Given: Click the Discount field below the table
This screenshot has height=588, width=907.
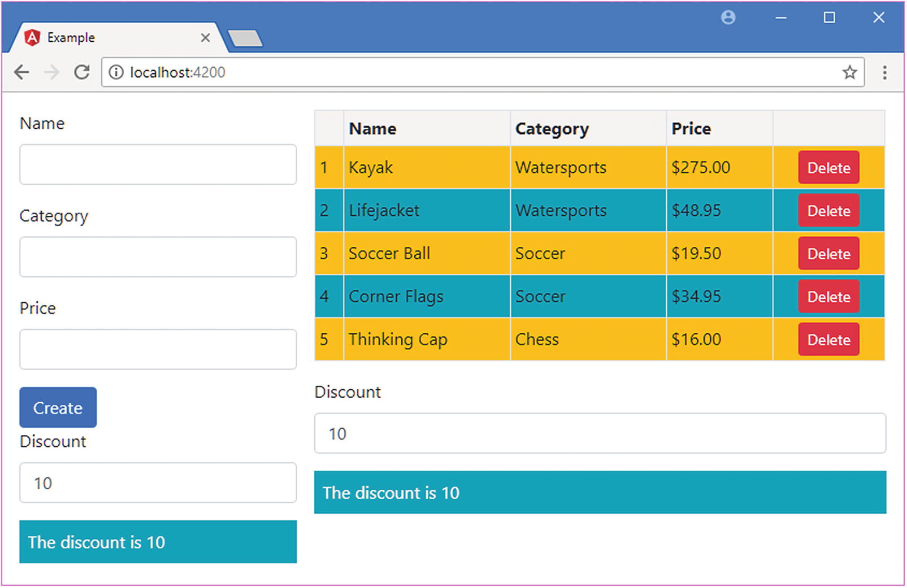Looking at the screenshot, I should pos(600,433).
